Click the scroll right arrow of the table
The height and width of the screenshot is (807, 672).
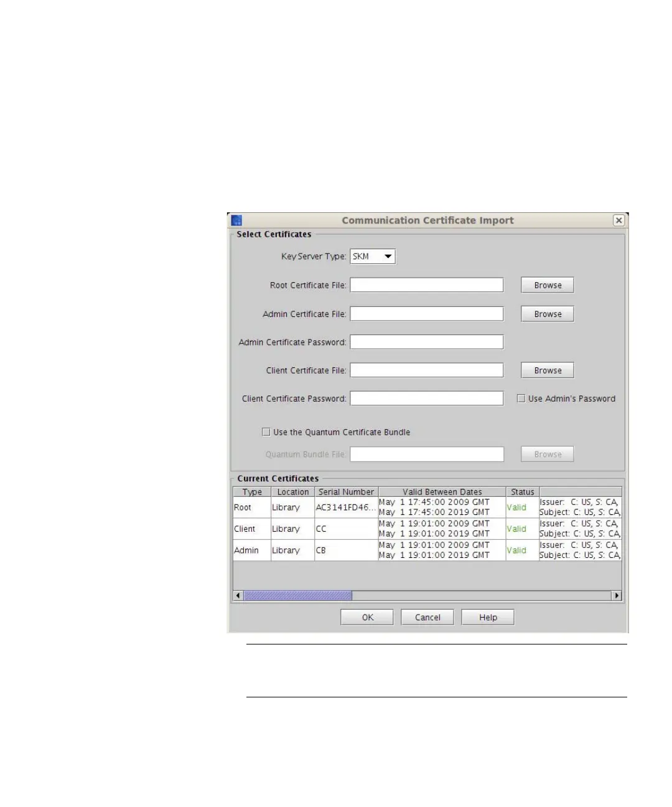tap(617, 596)
